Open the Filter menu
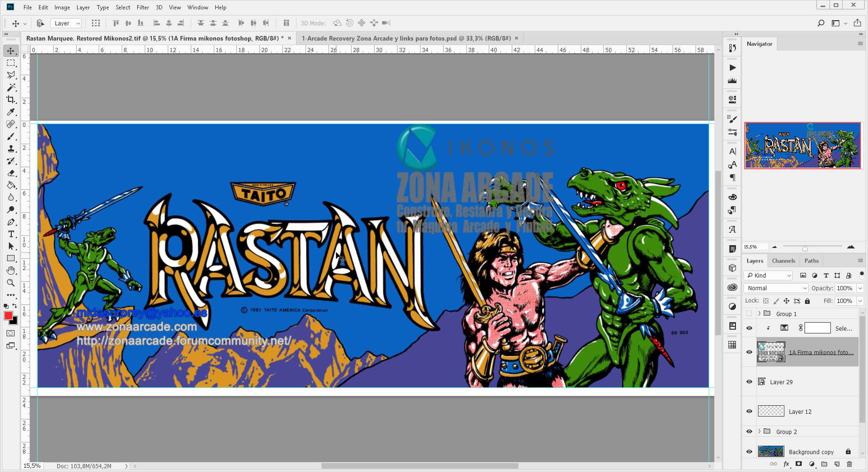The image size is (868, 472). [x=143, y=7]
